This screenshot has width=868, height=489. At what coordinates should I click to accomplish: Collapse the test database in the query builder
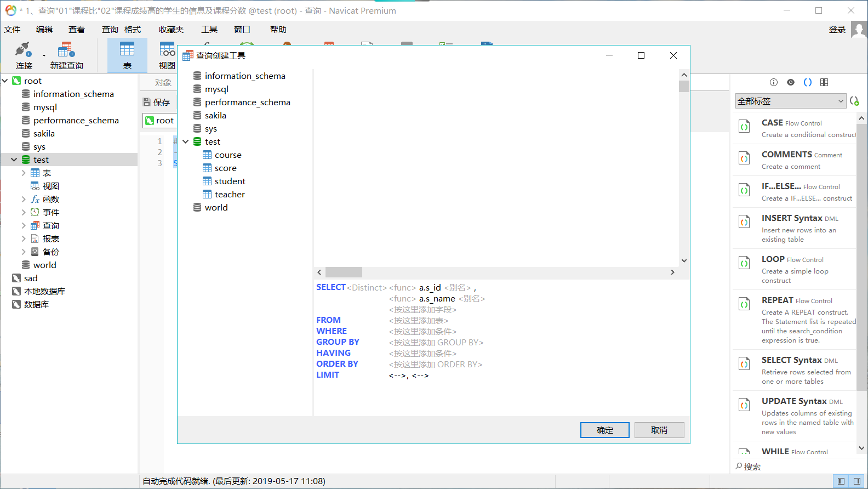[186, 142]
